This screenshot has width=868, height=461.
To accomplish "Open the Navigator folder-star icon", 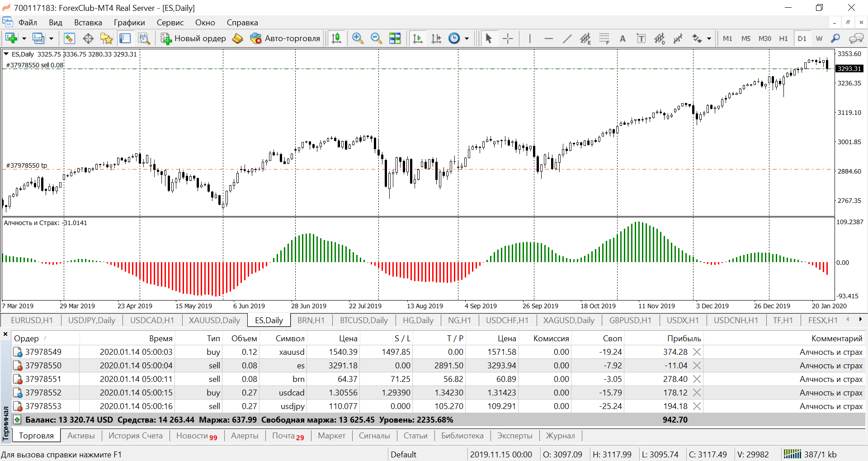I will [106, 38].
